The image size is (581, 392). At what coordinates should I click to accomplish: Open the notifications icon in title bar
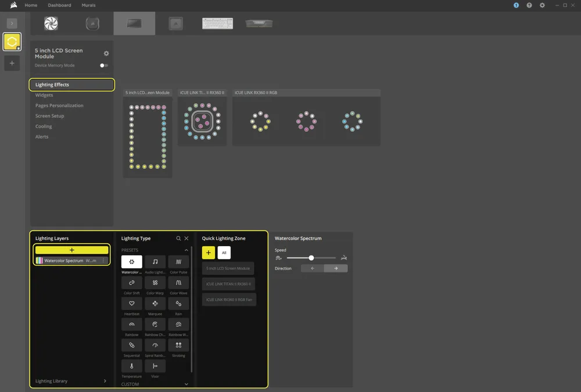click(516, 5)
